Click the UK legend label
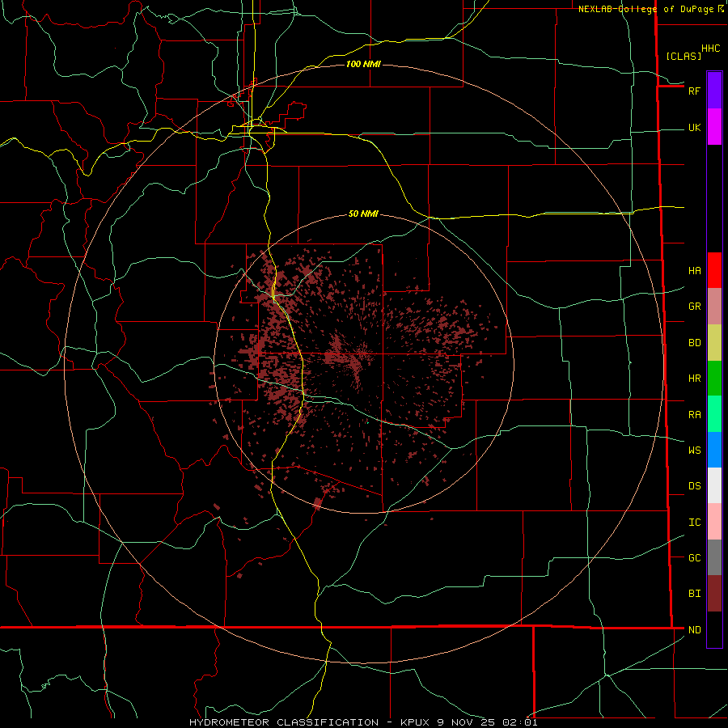728x728 pixels. click(x=694, y=127)
